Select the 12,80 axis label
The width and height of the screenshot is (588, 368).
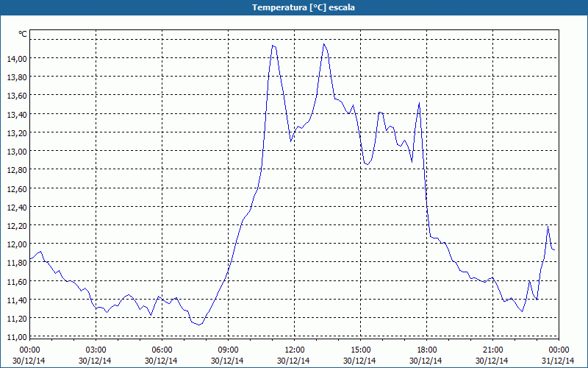(x=17, y=170)
